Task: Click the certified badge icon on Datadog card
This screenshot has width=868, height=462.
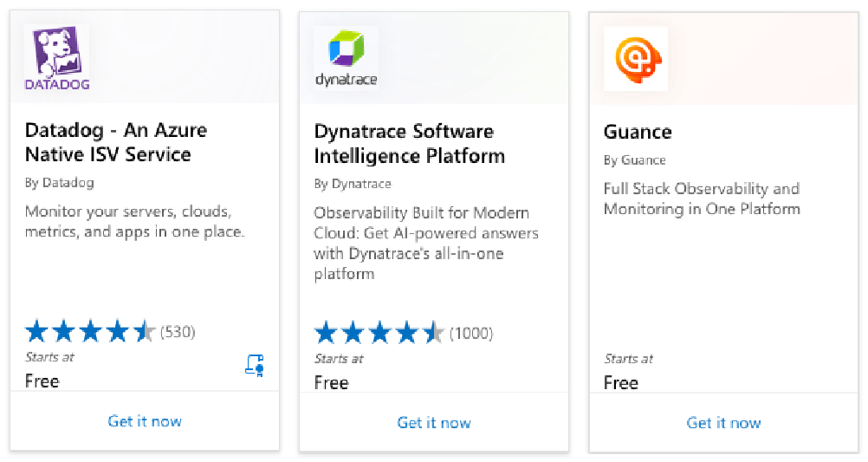Action: (255, 366)
